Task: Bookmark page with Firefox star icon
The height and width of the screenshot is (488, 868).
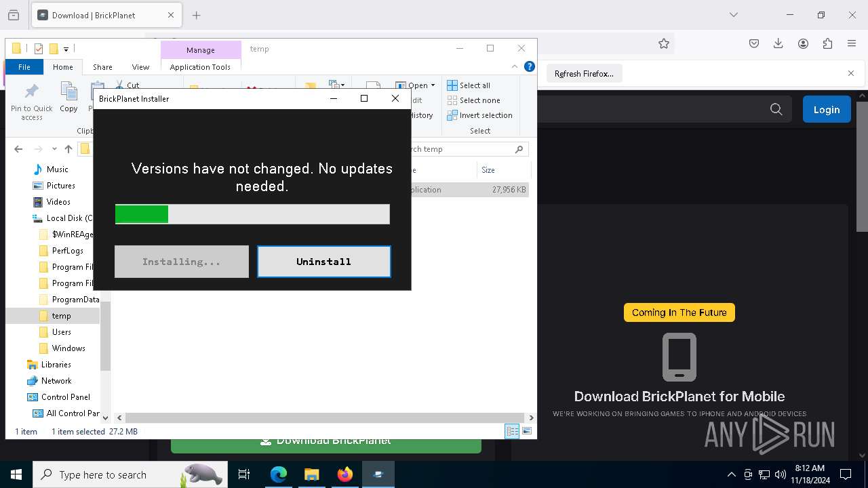Action: point(664,43)
